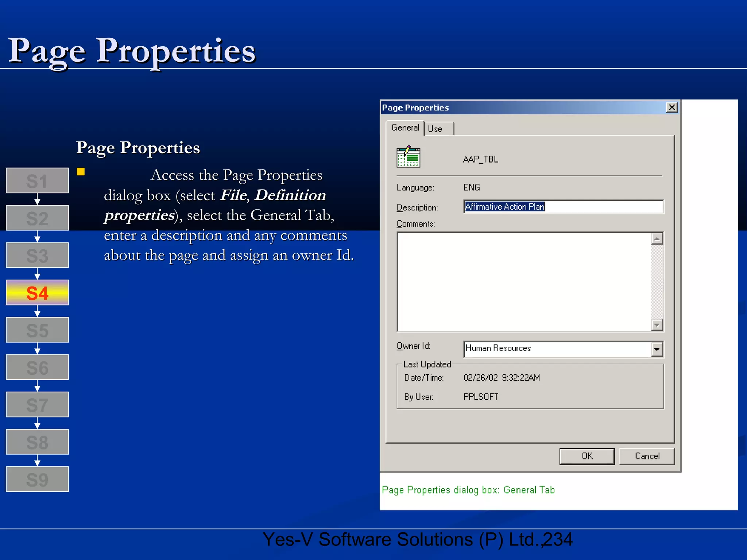747x560 pixels.
Task: Click the green caption Page Properties dialog box: General Tab
Action: coord(468,490)
